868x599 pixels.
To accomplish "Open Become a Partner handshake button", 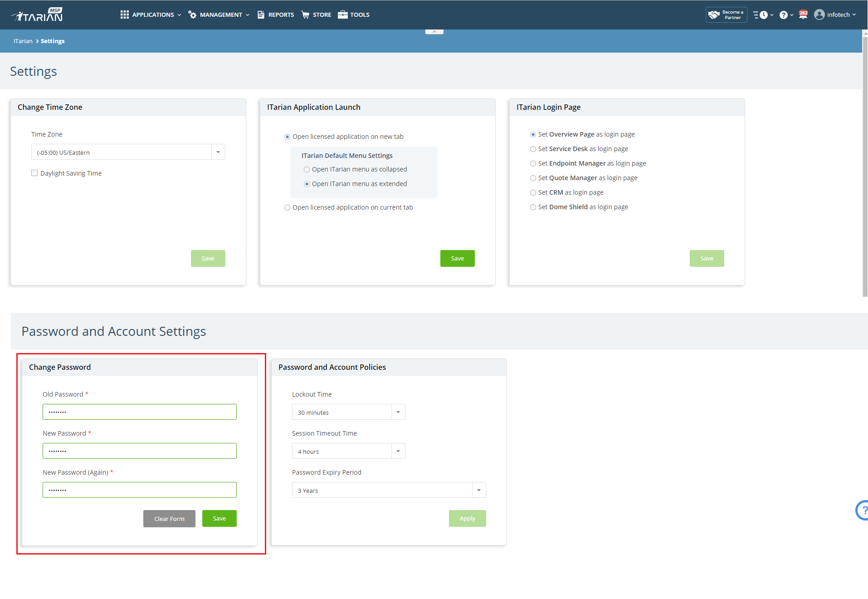I will point(726,15).
